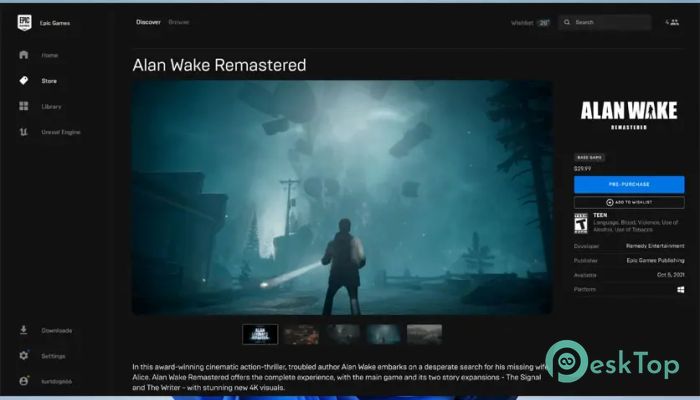Select the third dark screenshot thumbnail

tap(342, 334)
